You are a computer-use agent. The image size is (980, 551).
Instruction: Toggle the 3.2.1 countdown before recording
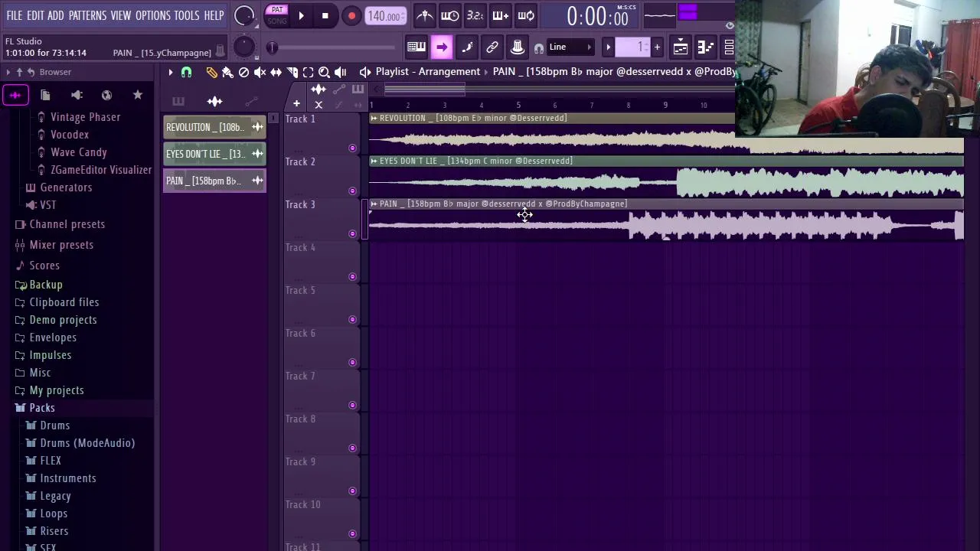[475, 15]
